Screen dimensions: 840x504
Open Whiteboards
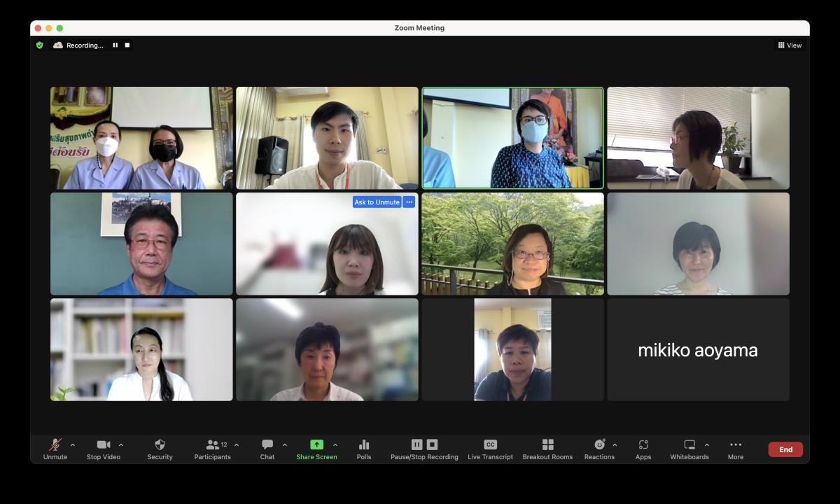tap(689, 449)
